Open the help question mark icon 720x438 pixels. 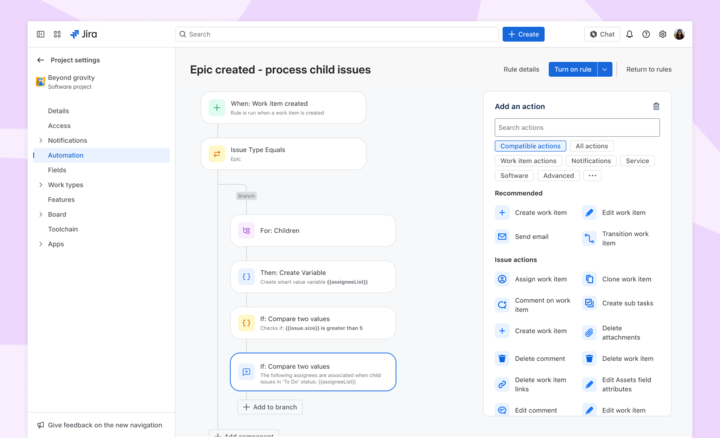[x=646, y=34]
